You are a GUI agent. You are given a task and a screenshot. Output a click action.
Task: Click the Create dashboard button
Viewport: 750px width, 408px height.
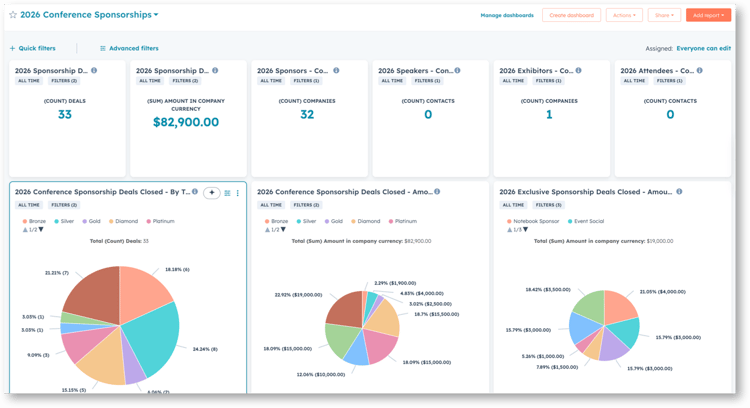pyautogui.click(x=571, y=15)
